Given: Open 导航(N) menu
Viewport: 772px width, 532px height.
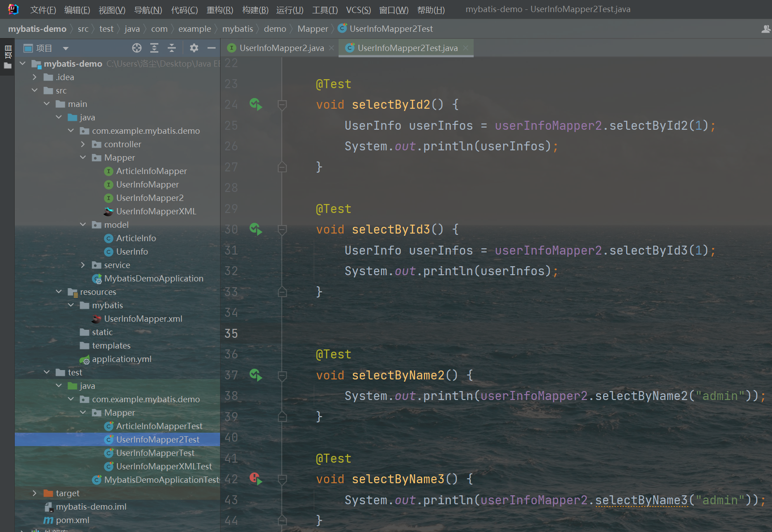Looking at the screenshot, I should [148, 10].
